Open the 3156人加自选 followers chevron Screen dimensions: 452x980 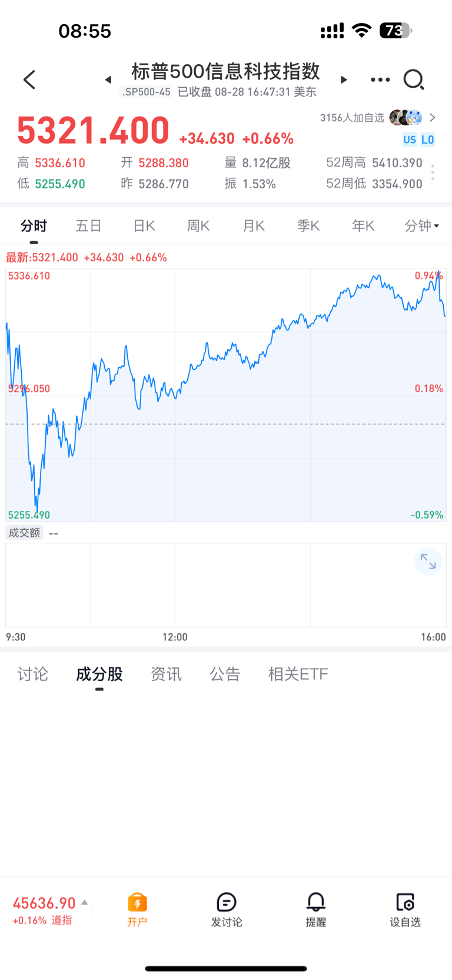point(433,118)
